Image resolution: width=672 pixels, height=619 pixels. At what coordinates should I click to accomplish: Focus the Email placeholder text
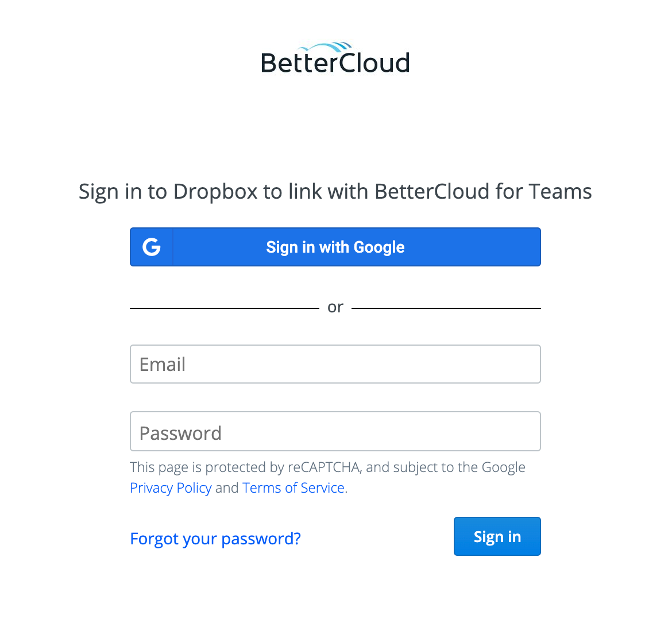coord(163,363)
